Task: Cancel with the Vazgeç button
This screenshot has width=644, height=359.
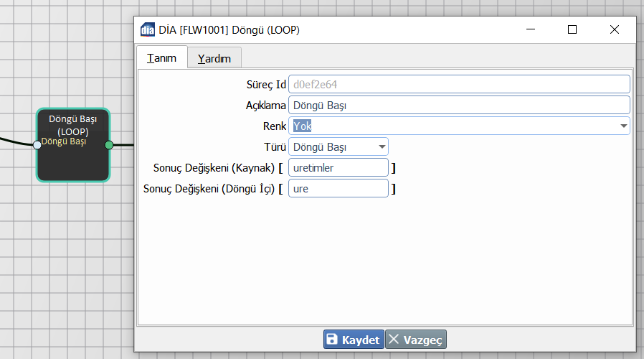Action: click(416, 340)
